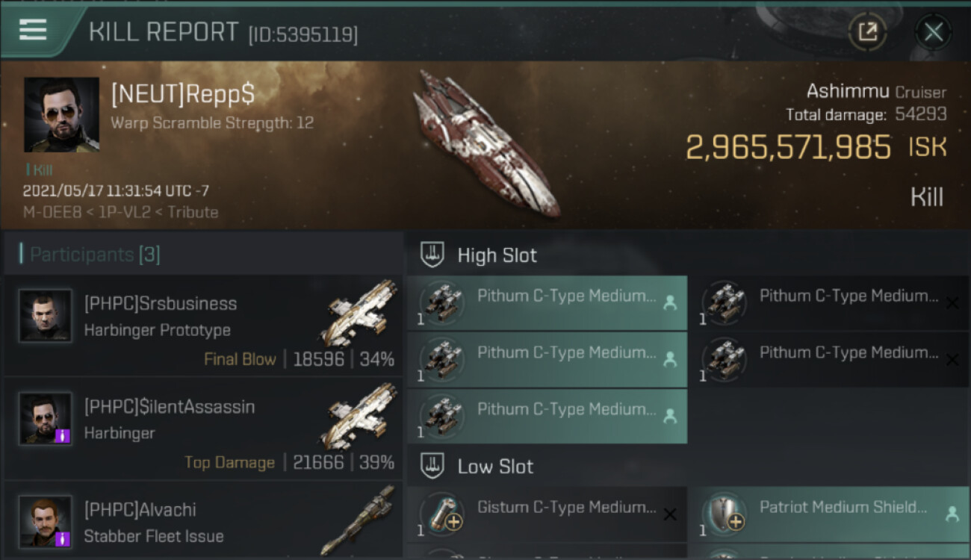Screen dimensions: 971x560
Task: Open Alvachi pilot portrait
Action: click(x=46, y=521)
